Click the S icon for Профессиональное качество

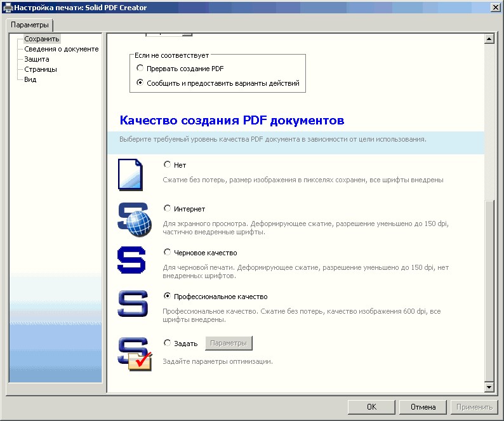[133, 304]
